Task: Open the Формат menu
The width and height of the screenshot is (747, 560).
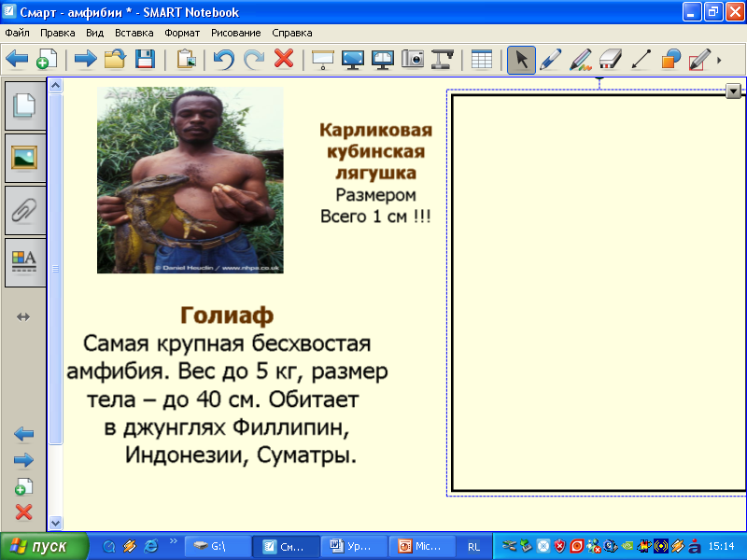Action: 182,33
